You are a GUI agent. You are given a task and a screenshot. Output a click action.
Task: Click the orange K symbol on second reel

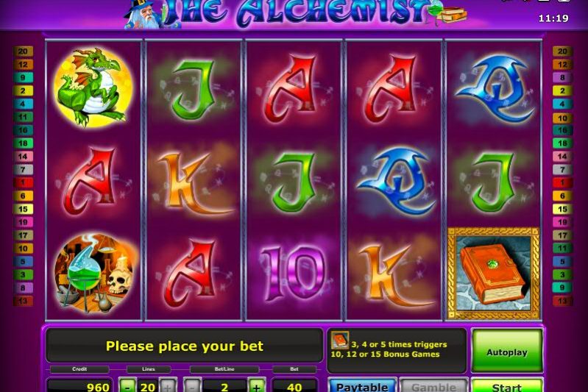click(x=191, y=182)
